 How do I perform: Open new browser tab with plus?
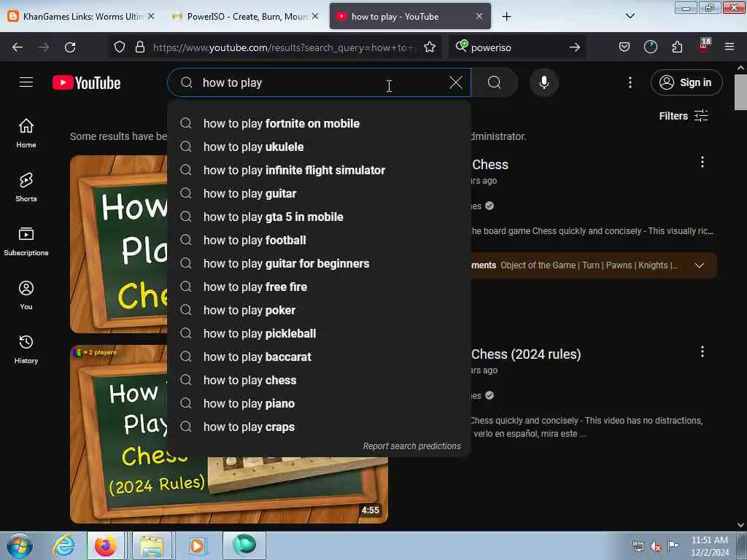point(506,17)
